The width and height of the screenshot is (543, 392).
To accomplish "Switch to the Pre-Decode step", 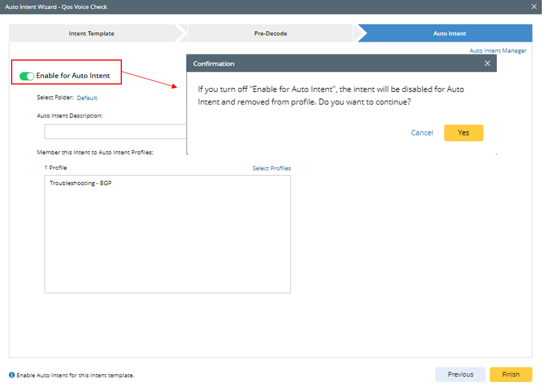I will (270, 33).
